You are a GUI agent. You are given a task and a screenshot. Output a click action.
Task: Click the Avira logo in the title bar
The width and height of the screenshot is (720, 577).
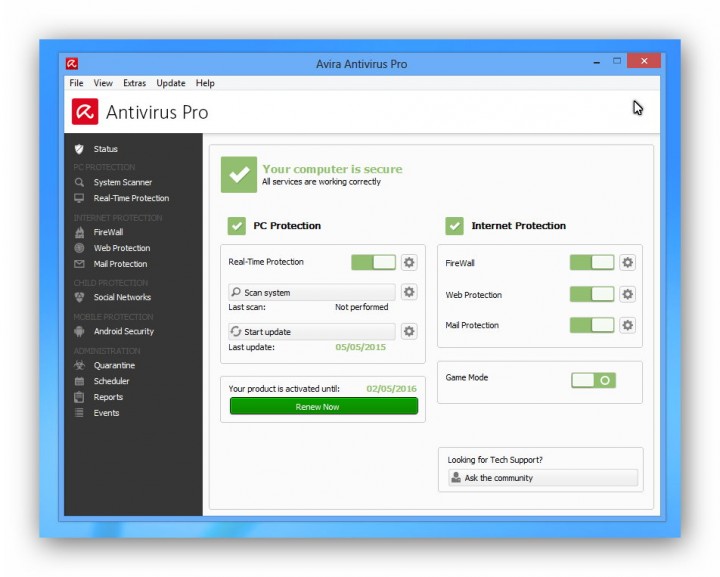pos(72,63)
